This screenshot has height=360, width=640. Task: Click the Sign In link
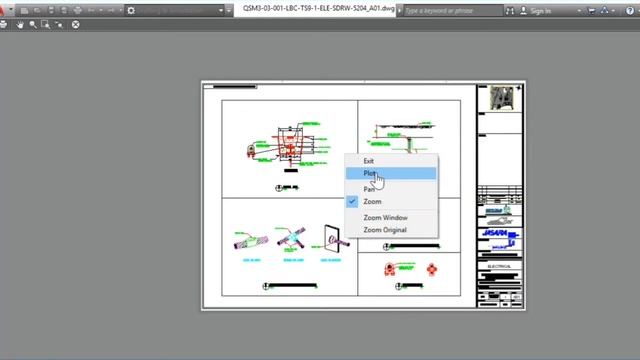[540, 11]
